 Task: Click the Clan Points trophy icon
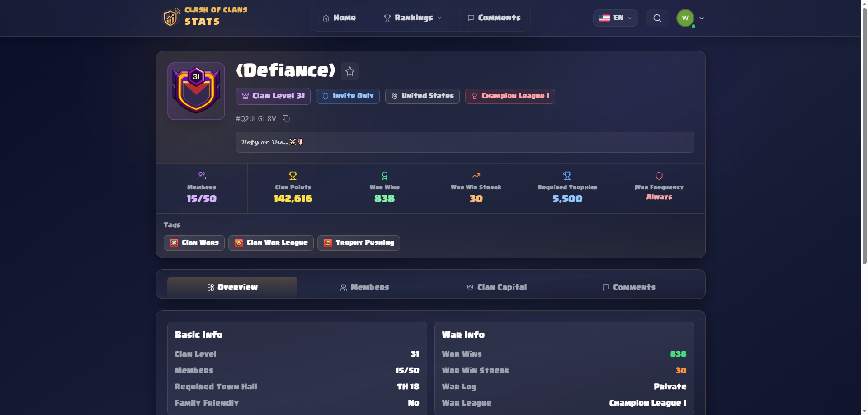click(292, 176)
